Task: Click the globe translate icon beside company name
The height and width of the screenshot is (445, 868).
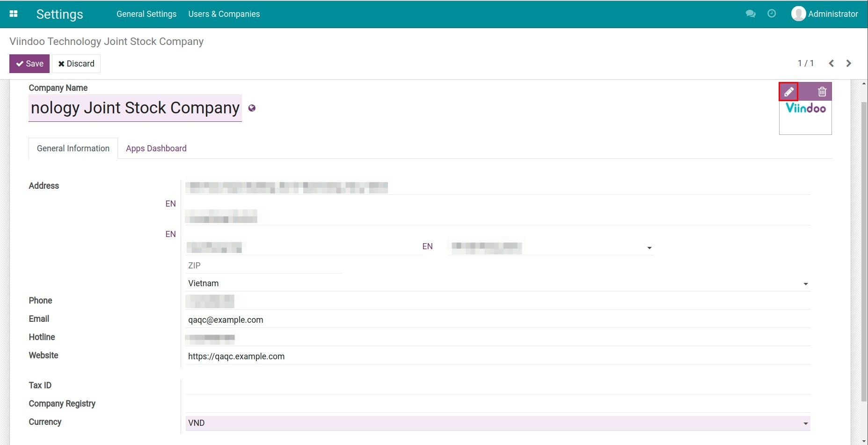Action: pyautogui.click(x=252, y=108)
